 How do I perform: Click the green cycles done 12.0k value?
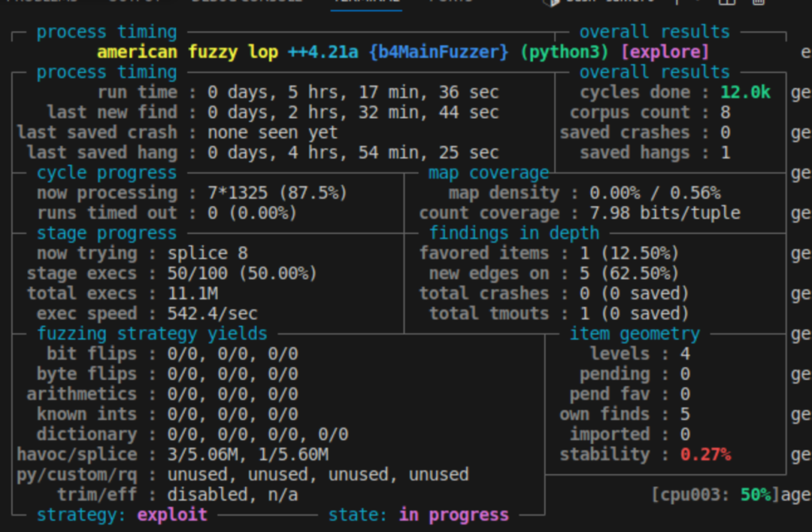745,92
